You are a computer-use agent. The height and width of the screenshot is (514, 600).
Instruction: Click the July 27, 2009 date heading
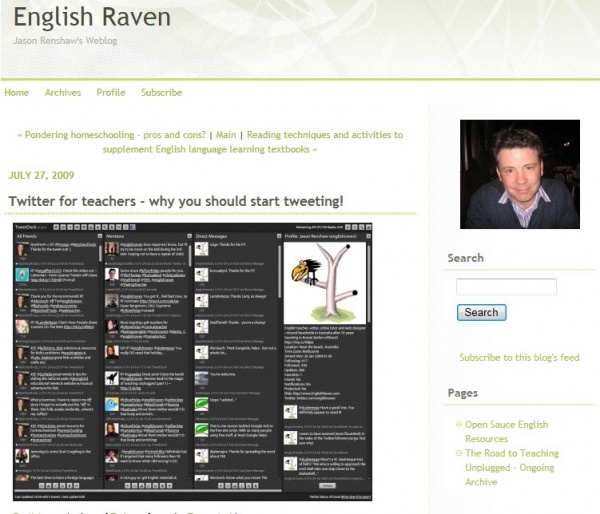41,175
